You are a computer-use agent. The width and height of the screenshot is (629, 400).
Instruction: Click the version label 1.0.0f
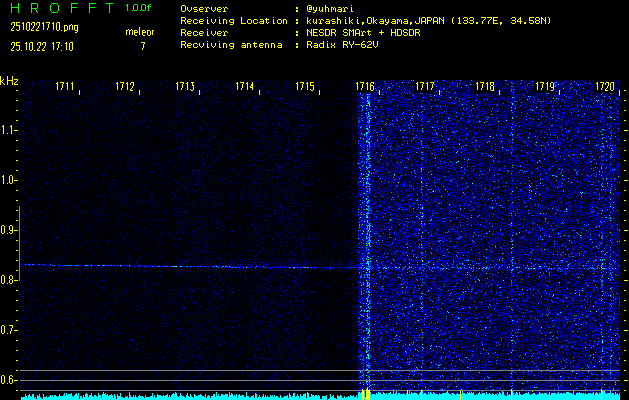(x=138, y=8)
